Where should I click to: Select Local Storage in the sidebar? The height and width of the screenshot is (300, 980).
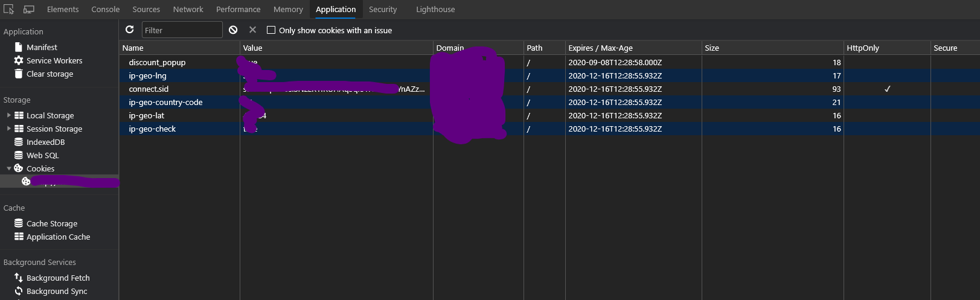click(x=50, y=115)
